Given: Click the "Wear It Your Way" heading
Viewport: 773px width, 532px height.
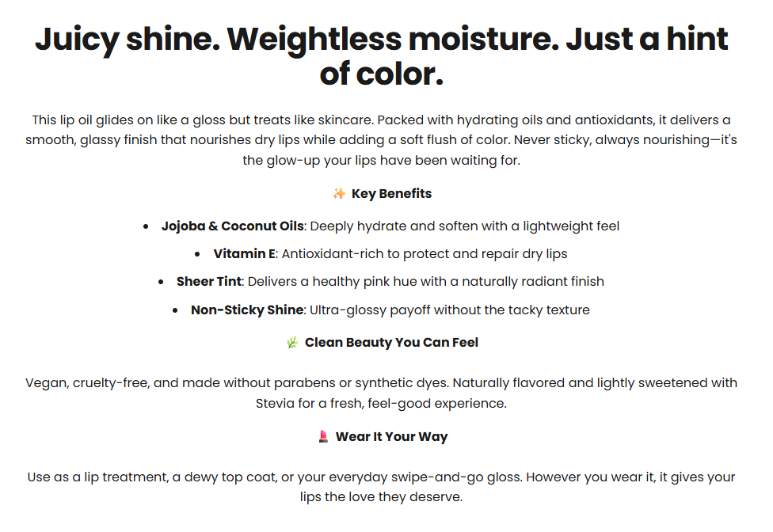Looking at the screenshot, I should click(391, 437).
